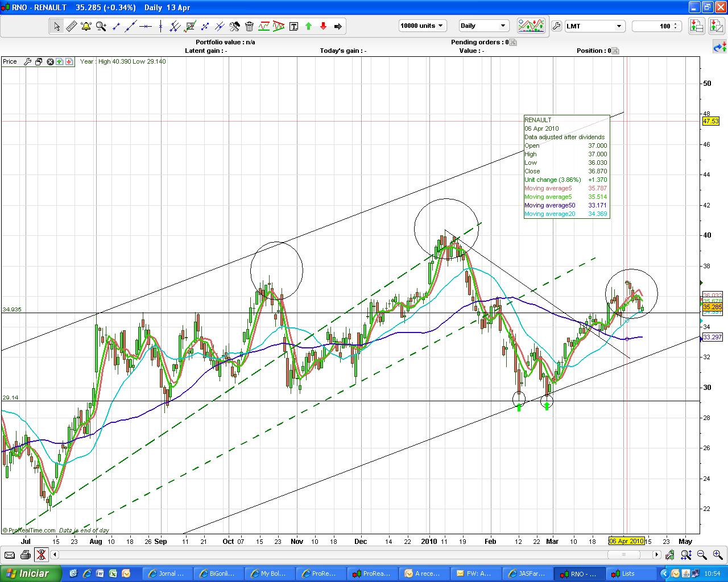Click the email envelope icon below chart
Screen dimensions: 728x582
coord(10,555)
